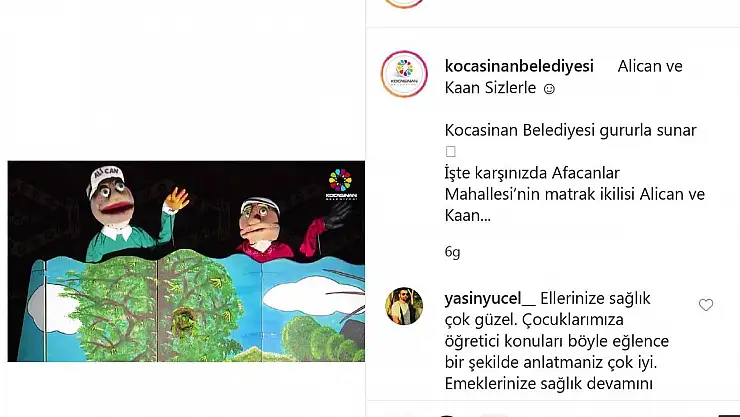
Task: Click the smiley emoji after 'Kaan Sizlerle'
Action: 549,89
